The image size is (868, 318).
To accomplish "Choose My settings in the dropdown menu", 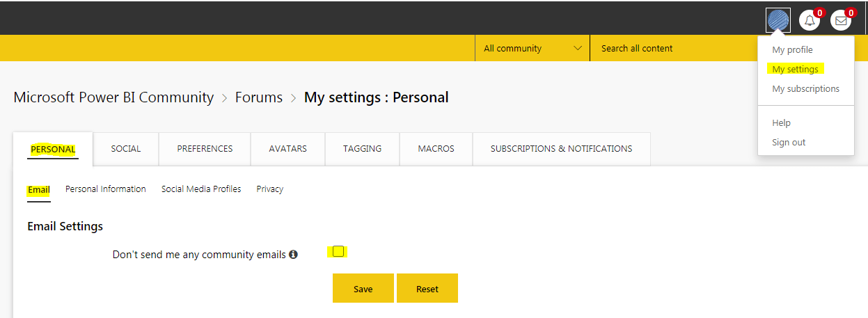I will coord(795,70).
